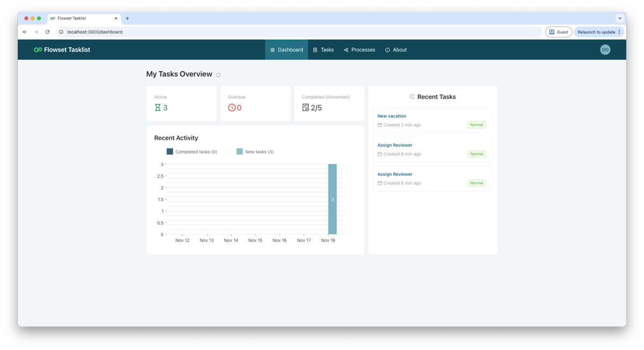This screenshot has width=644, height=350.
Task: Click 'Created 3 min ago' text
Action: 402,125
